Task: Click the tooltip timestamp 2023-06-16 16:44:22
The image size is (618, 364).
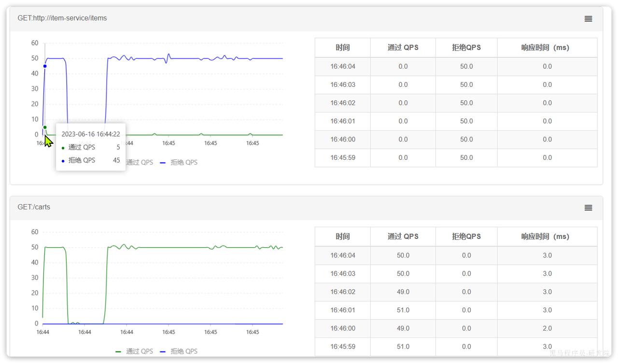Action: [x=91, y=134]
